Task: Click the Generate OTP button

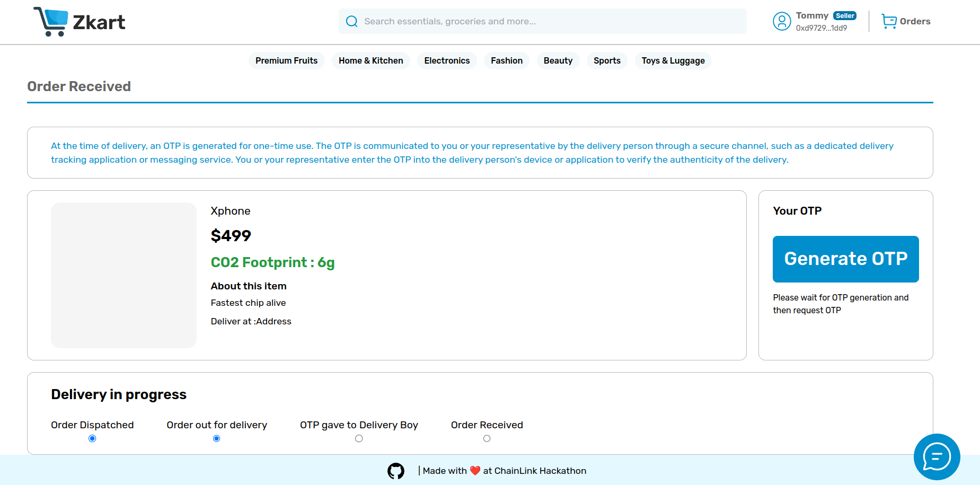Action: pyautogui.click(x=845, y=259)
